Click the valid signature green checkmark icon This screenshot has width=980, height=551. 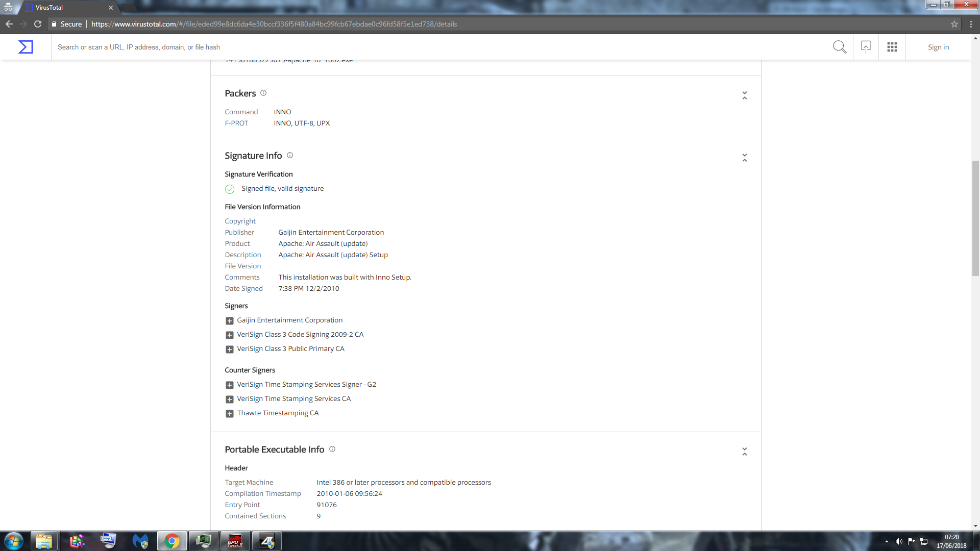pos(230,189)
